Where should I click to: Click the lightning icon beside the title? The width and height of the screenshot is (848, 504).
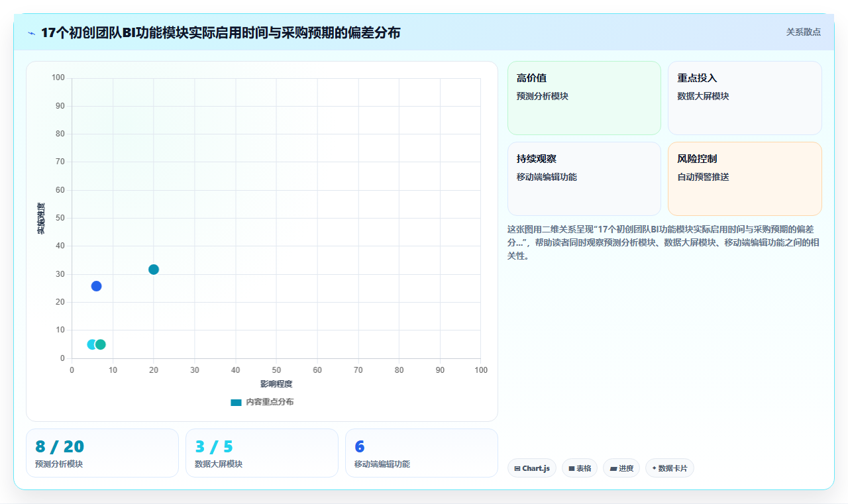point(31,32)
